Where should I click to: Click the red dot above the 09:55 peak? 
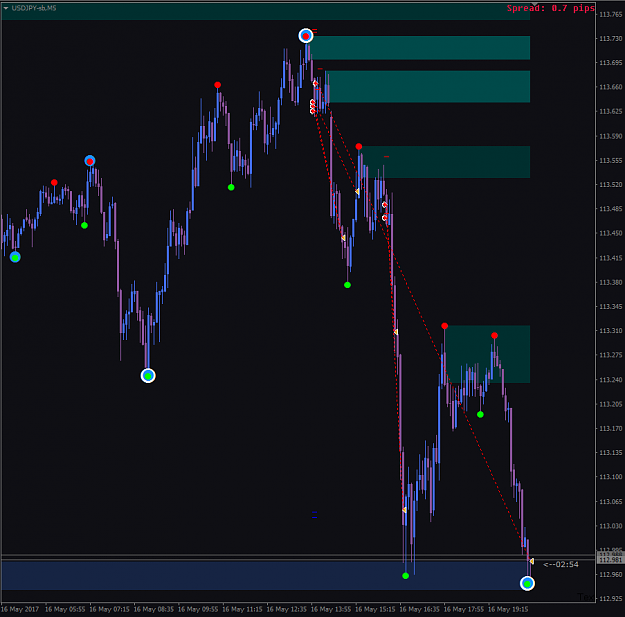coord(217,85)
